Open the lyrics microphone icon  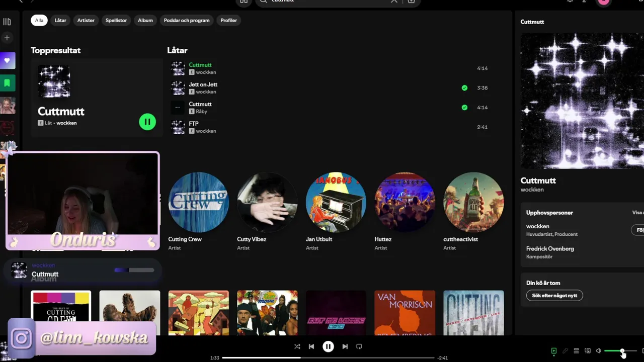(565, 351)
